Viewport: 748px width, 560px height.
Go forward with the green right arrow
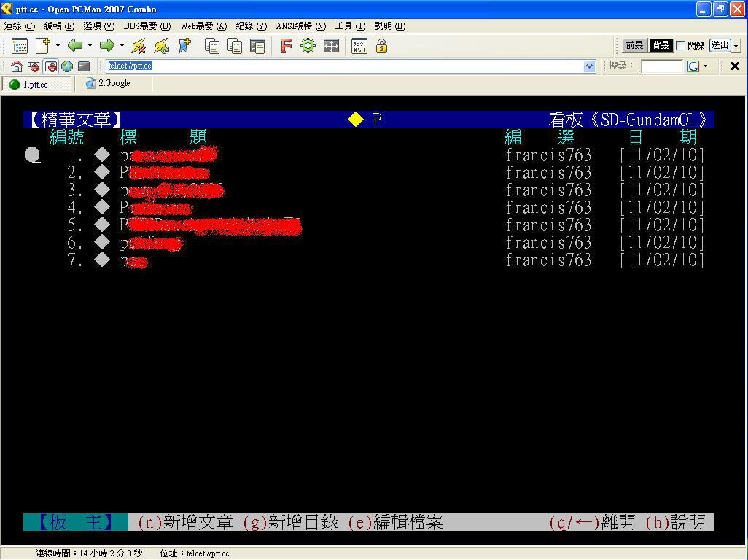[107, 46]
